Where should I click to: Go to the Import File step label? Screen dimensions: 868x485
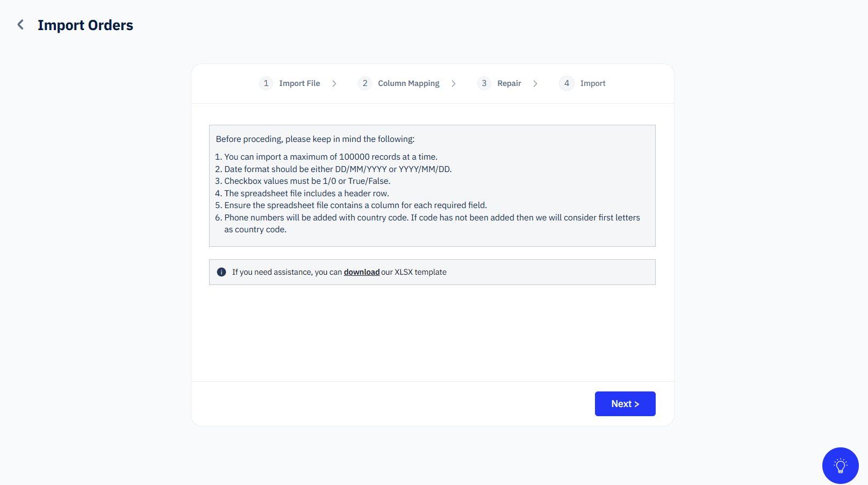[299, 83]
